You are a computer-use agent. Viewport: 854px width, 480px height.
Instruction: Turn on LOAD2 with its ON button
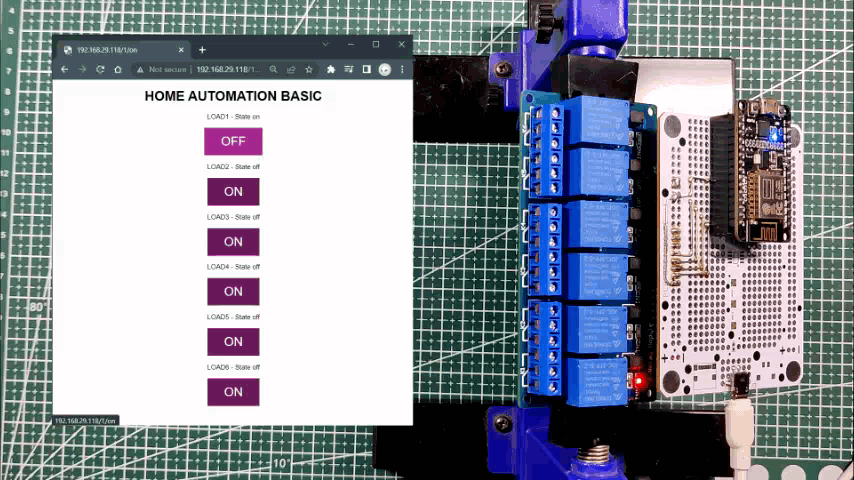click(x=233, y=191)
